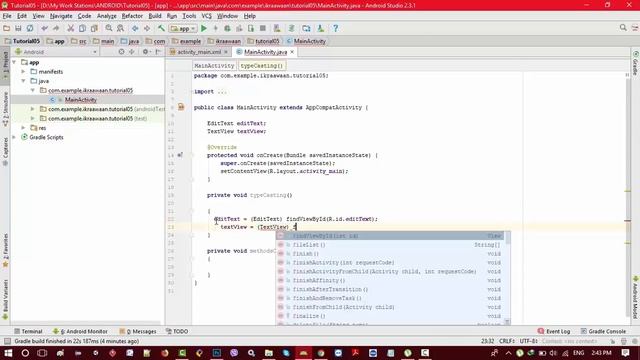Click the Scroll from Source target icon

click(x=121, y=52)
